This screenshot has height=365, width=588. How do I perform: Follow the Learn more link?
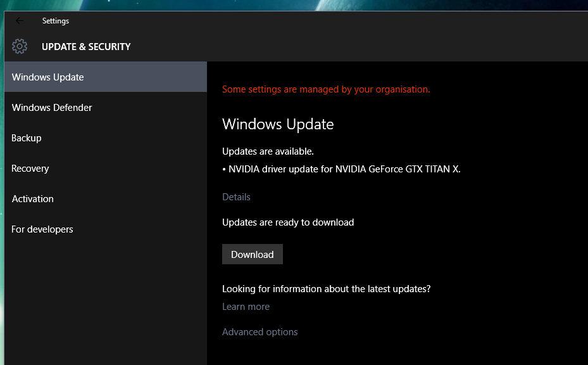coord(246,307)
